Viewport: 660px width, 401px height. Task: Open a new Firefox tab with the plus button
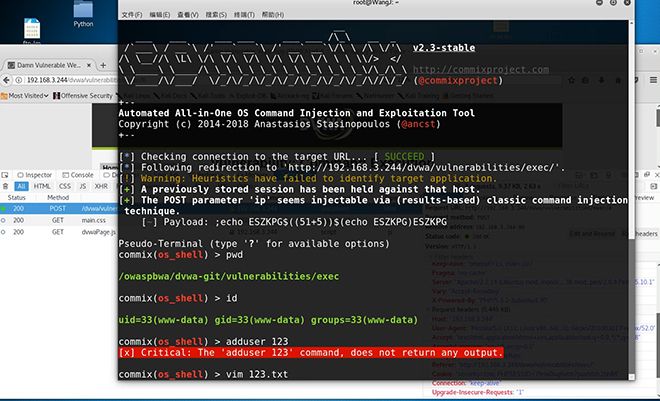(103, 65)
